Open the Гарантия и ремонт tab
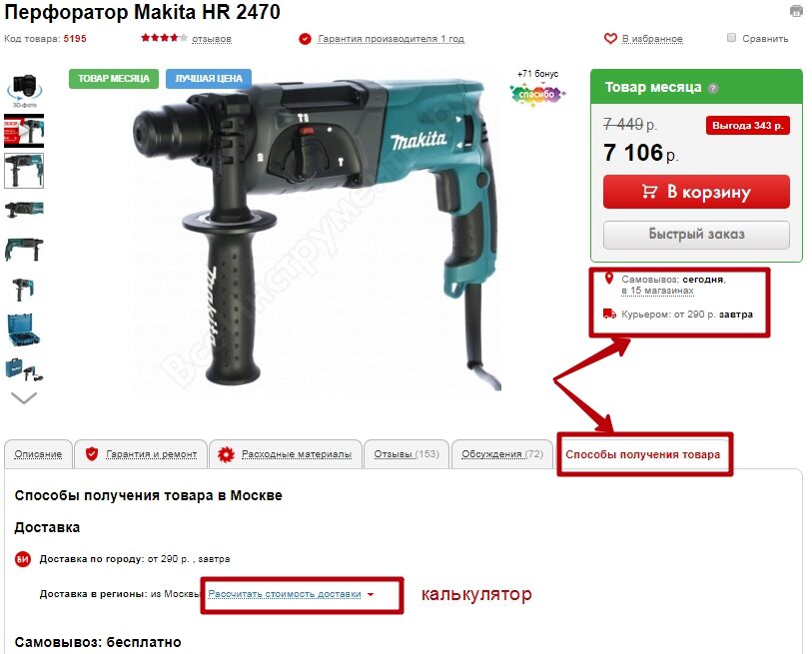The width and height of the screenshot is (812, 654). click(x=141, y=454)
